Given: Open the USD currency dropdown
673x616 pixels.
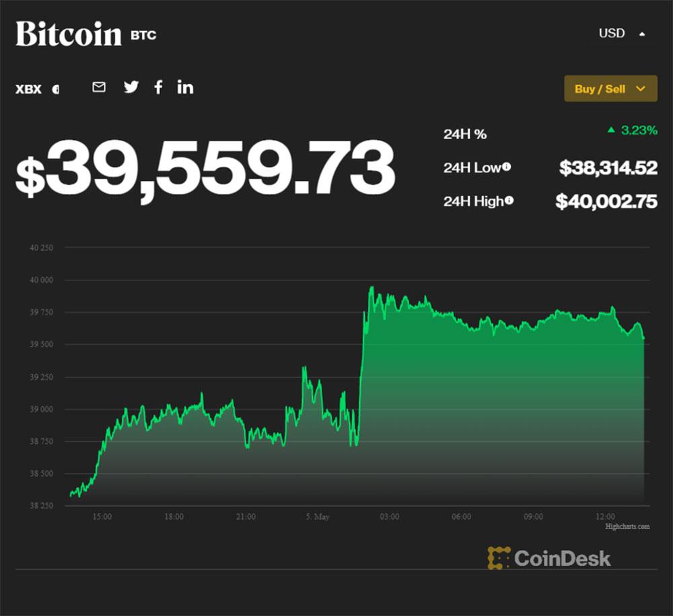Looking at the screenshot, I should pos(621,33).
